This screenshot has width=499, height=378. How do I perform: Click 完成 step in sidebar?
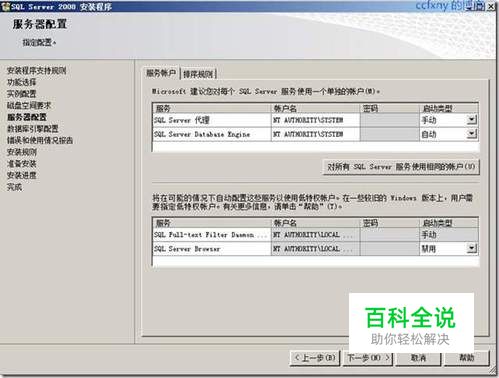click(x=14, y=187)
